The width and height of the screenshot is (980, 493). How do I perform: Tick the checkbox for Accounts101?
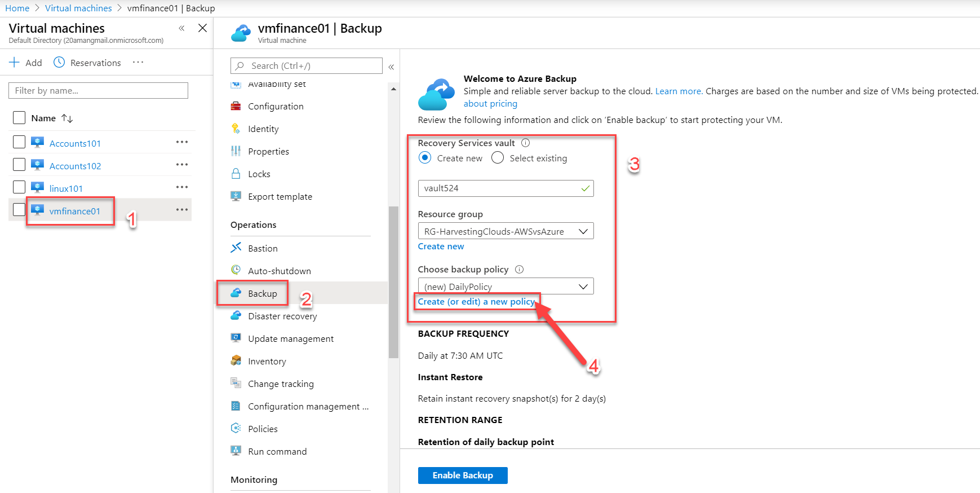[x=19, y=142]
